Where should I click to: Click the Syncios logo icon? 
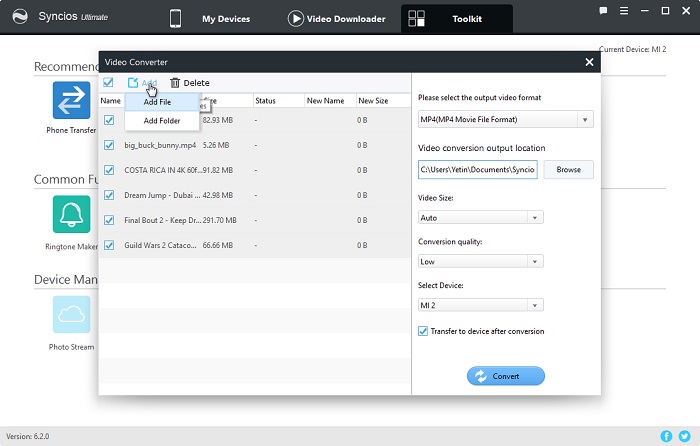pyautogui.click(x=20, y=17)
